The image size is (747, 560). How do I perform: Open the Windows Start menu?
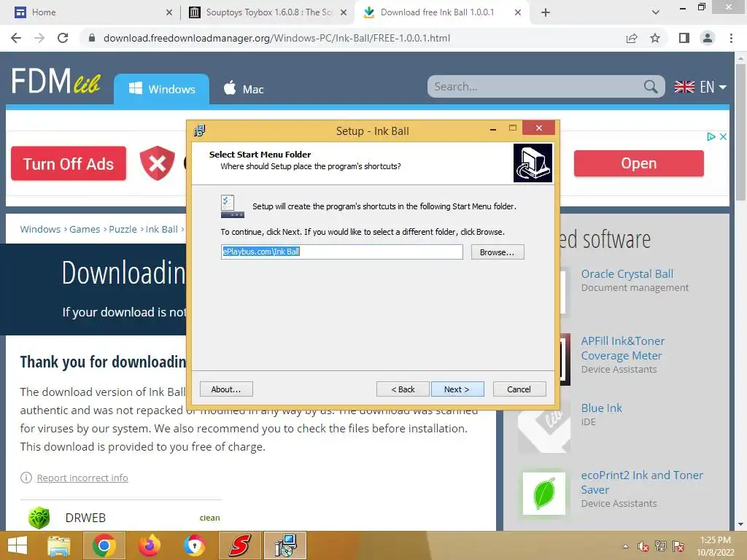click(x=18, y=545)
